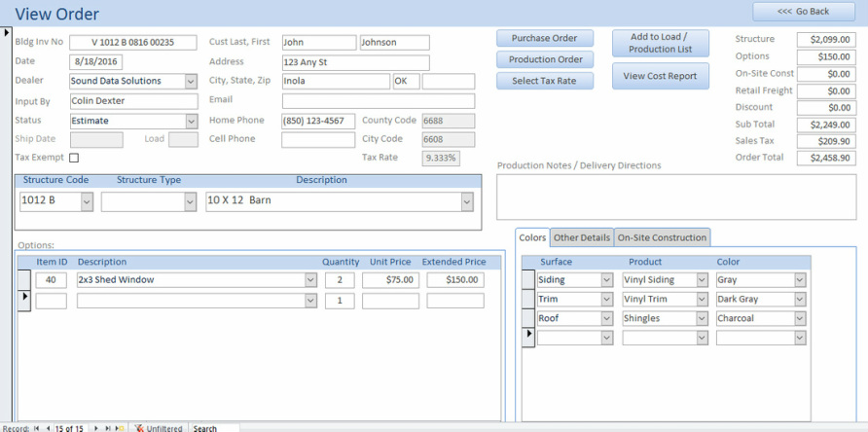Click the Item ID field showing 40
868x432 pixels.
coord(51,280)
